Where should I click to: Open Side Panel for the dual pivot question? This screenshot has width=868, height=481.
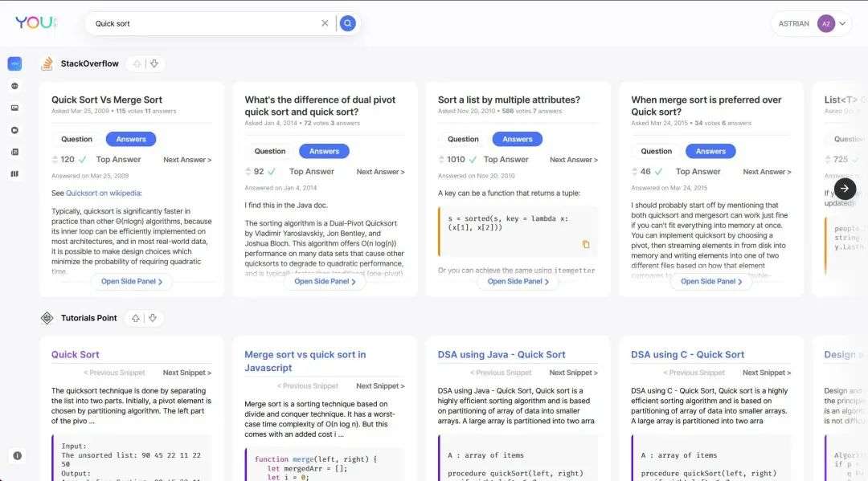pyautogui.click(x=325, y=281)
